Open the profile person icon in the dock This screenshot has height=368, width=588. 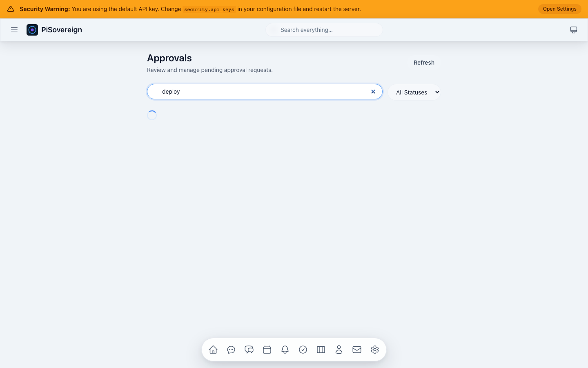point(339,350)
